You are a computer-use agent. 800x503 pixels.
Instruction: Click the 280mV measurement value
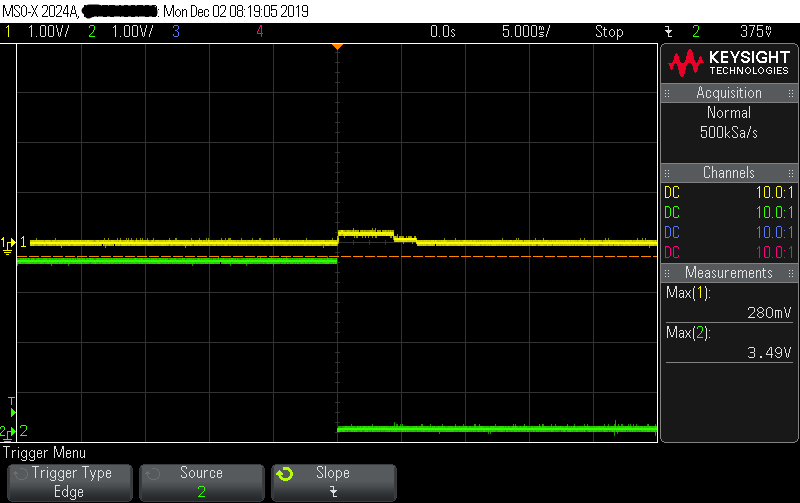pyautogui.click(x=769, y=313)
